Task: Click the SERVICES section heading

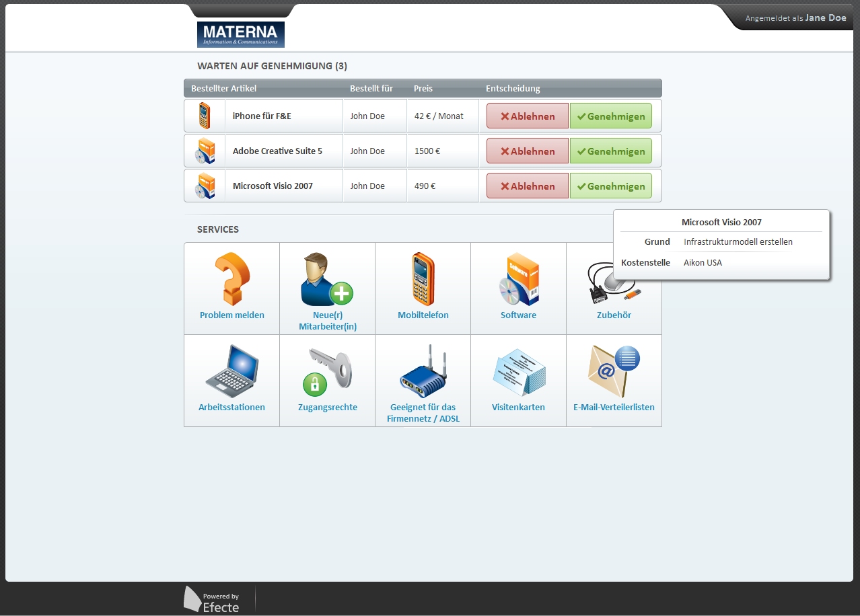Action: (x=218, y=229)
